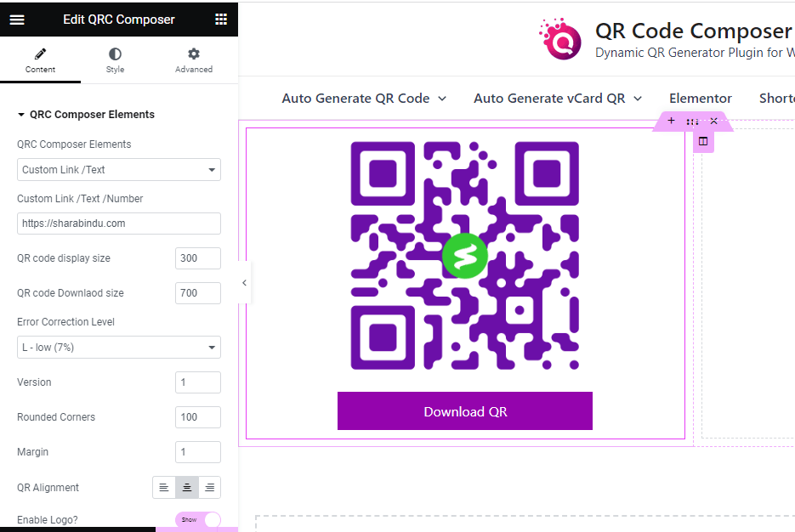Open the QRC Composer Elements dropdown
795x532 pixels.
118,170
